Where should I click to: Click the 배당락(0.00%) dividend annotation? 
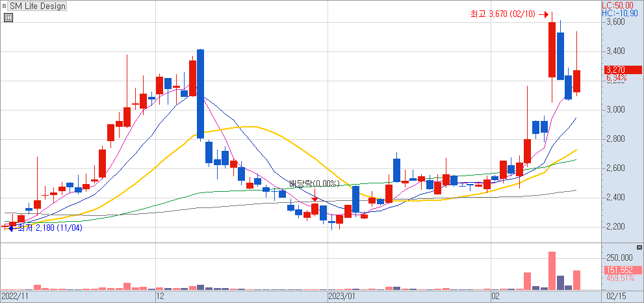pyautogui.click(x=314, y=183)
